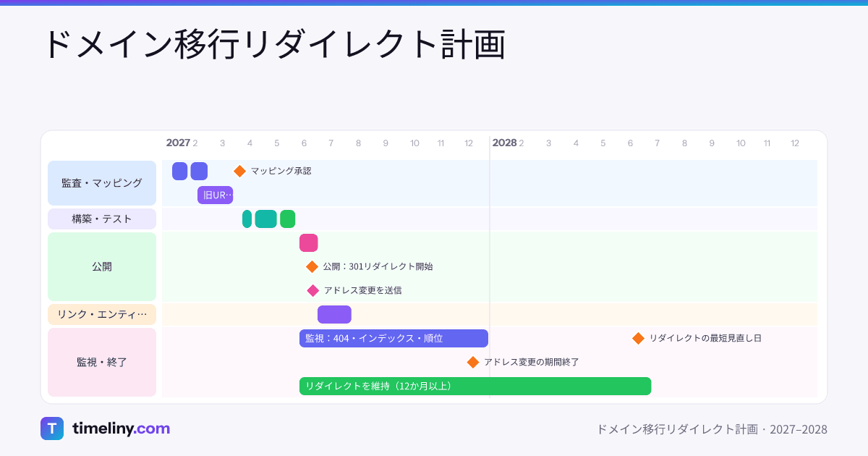
Task: Click the pink diamond for アドレス変更を送信
Action: [x=312, y=290]
